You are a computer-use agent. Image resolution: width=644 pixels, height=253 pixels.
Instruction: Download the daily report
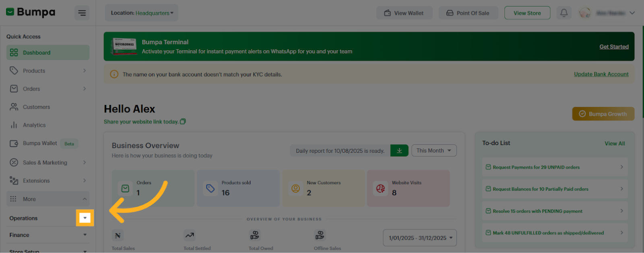point(399,151)
